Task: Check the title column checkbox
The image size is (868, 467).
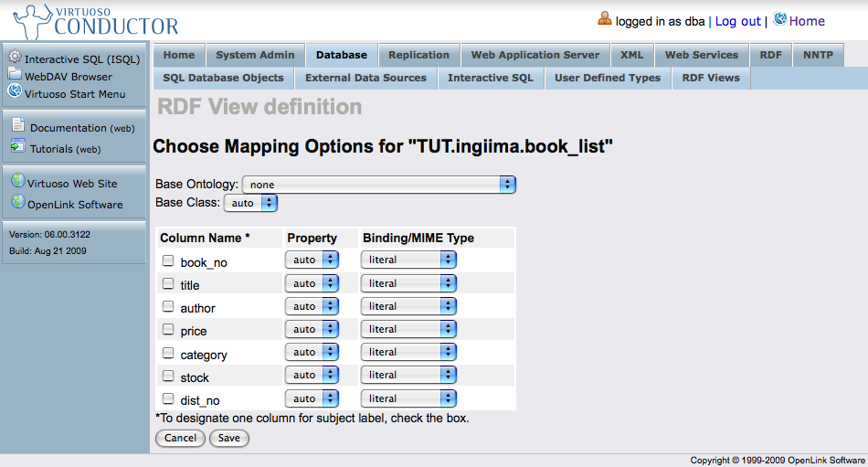Action: (168, 283)
